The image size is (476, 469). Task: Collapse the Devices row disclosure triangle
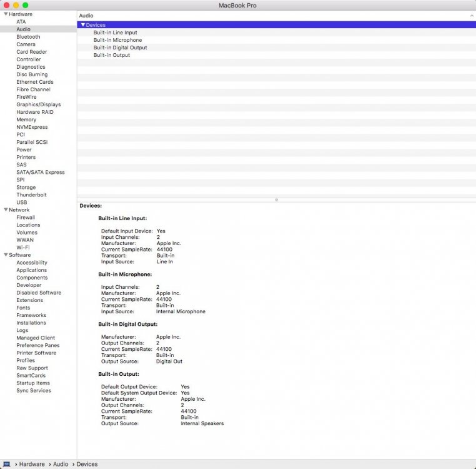pos(83,25)
